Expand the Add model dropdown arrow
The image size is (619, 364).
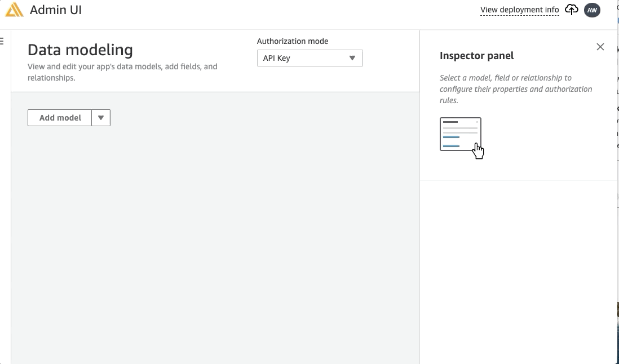tap(101, 118)
